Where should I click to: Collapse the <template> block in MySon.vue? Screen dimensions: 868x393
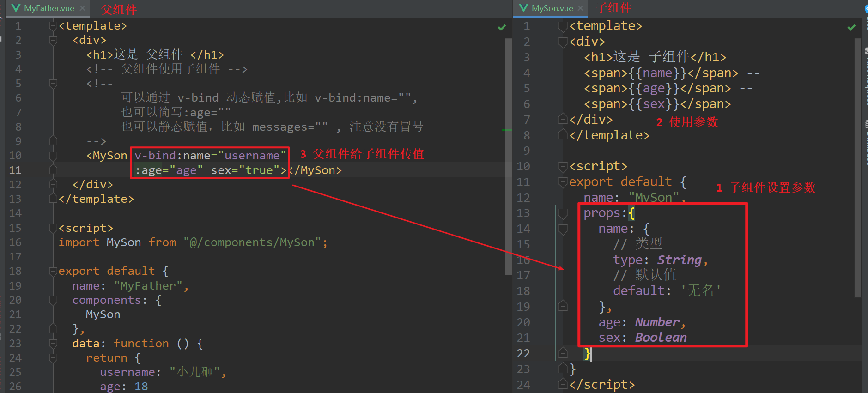[x=563, y=26]
